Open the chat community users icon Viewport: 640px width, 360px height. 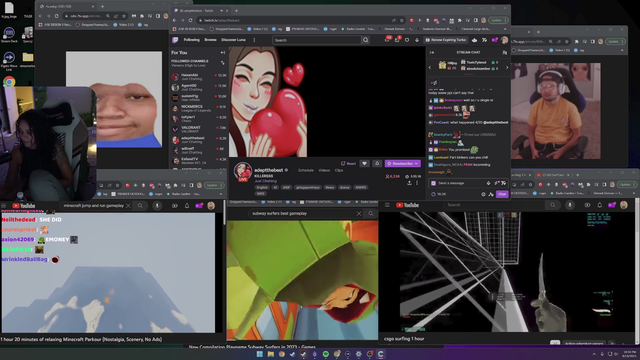[x=504, y=53]
